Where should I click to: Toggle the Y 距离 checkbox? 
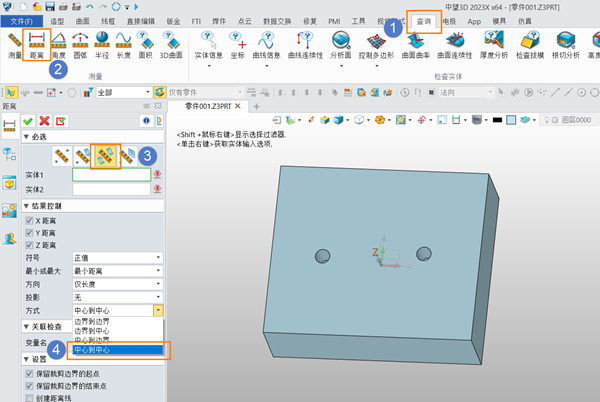tap(29, 233)
